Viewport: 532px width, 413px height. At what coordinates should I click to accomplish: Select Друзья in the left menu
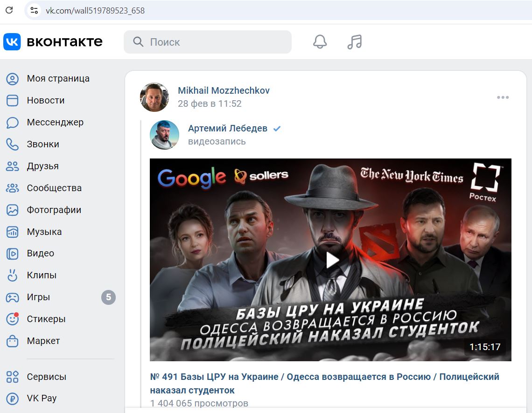43,166
